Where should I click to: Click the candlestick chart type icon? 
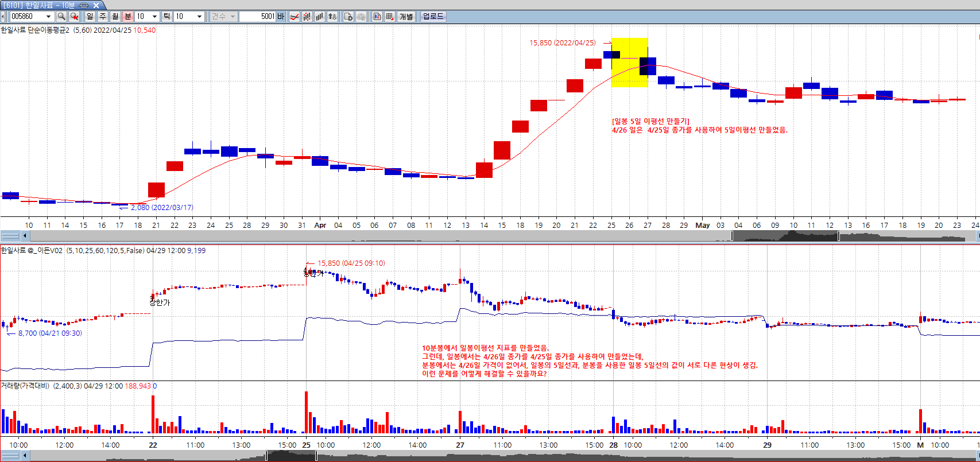coord(307,17)
